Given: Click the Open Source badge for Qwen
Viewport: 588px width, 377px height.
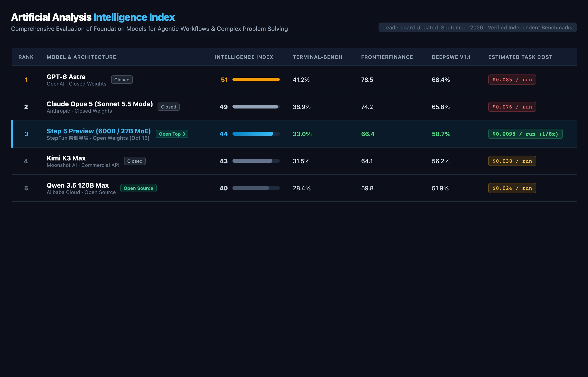Looking at the screenshot, I should [139, 188].
